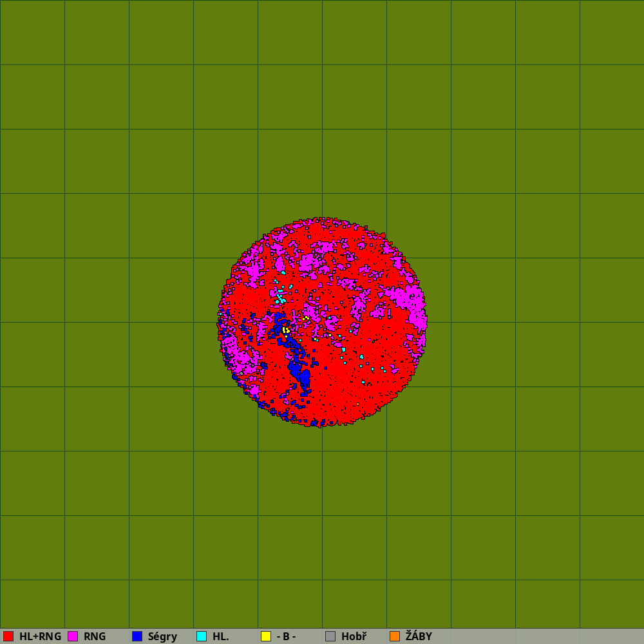
Task: Select the HL+RNG legend label
Action: click(40, 636)
